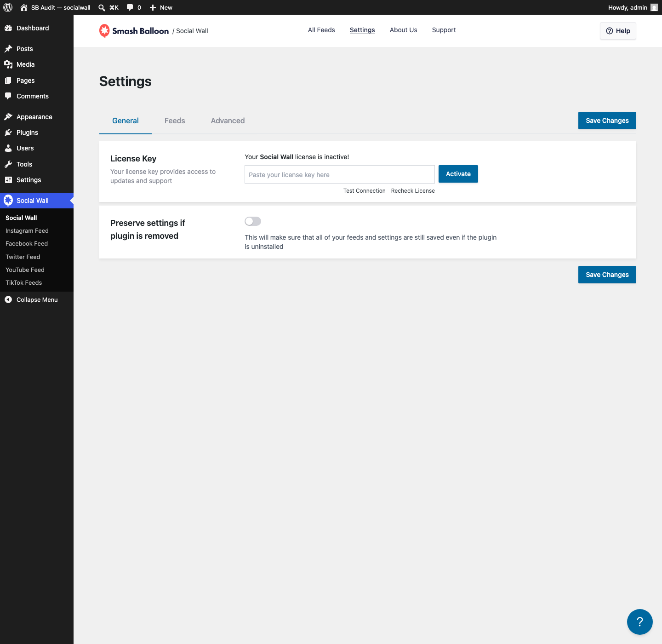Image resolution: width=662 pixels, height=644 pixels.
Task: Click the Pages icon in sidebar
Action: (8, 80)
